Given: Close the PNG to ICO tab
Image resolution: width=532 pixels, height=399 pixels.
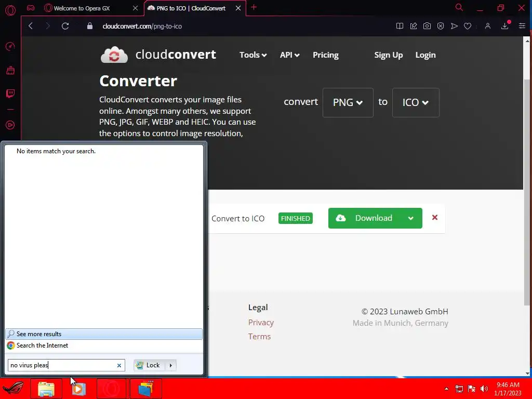Looking at the screenshot, I should point(238,8).
